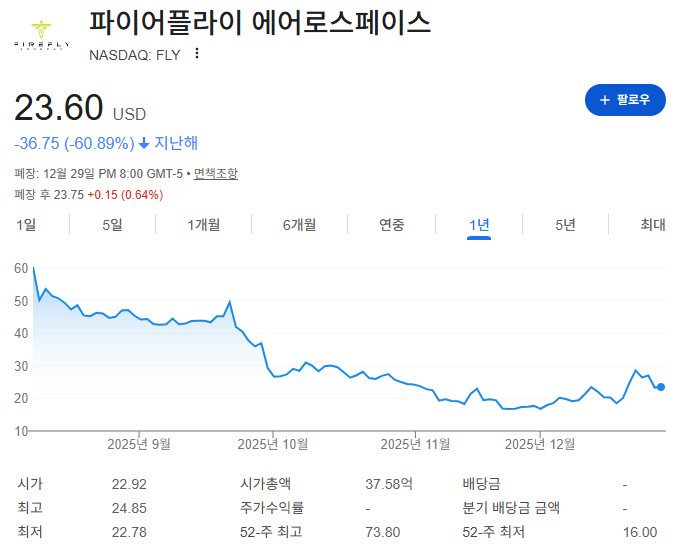Switch to the 1일 range tab
Screen dimensions: 679x546
click(26, 225)
